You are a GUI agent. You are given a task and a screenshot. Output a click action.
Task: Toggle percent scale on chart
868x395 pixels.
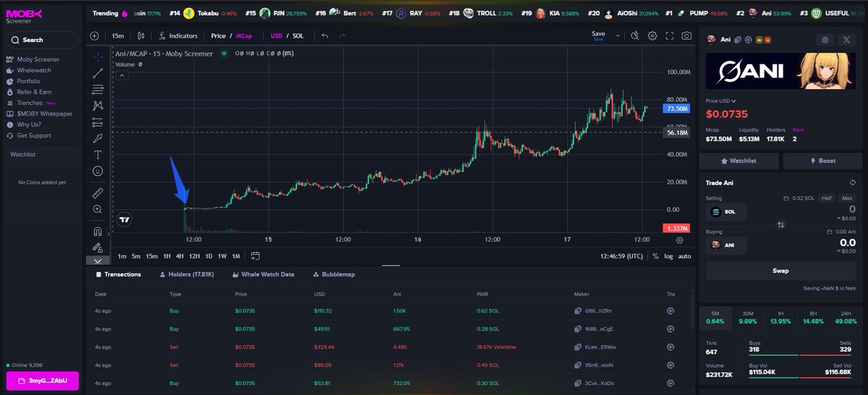(655, 256)
